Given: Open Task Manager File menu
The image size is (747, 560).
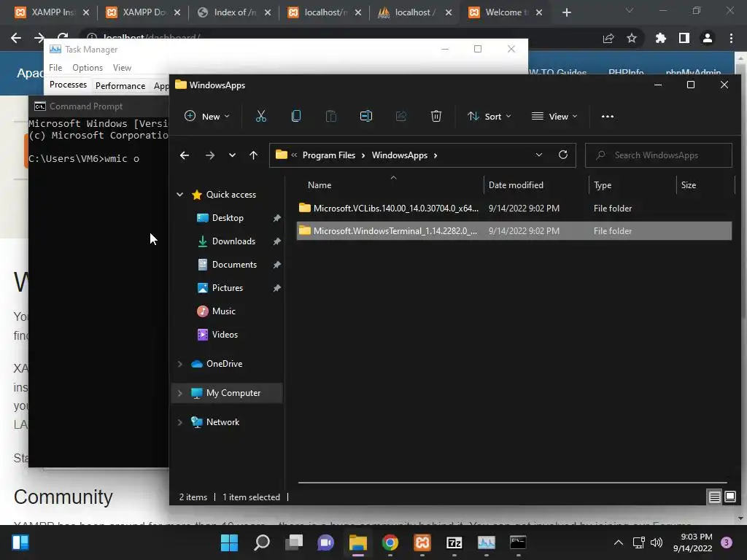Looking at the screenshot, I should pyautogui.click(x=55, y=68).
